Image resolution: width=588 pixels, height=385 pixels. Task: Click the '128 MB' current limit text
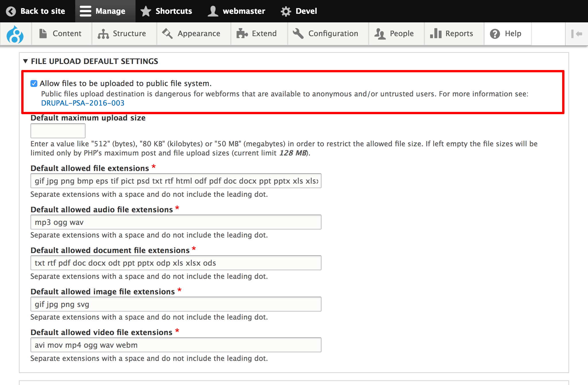293,153
